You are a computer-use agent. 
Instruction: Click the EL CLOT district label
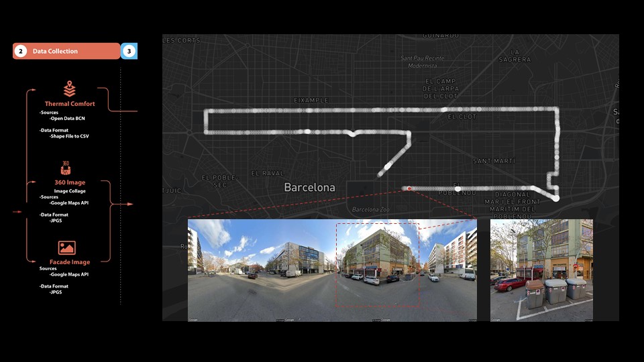click(462, 117)
